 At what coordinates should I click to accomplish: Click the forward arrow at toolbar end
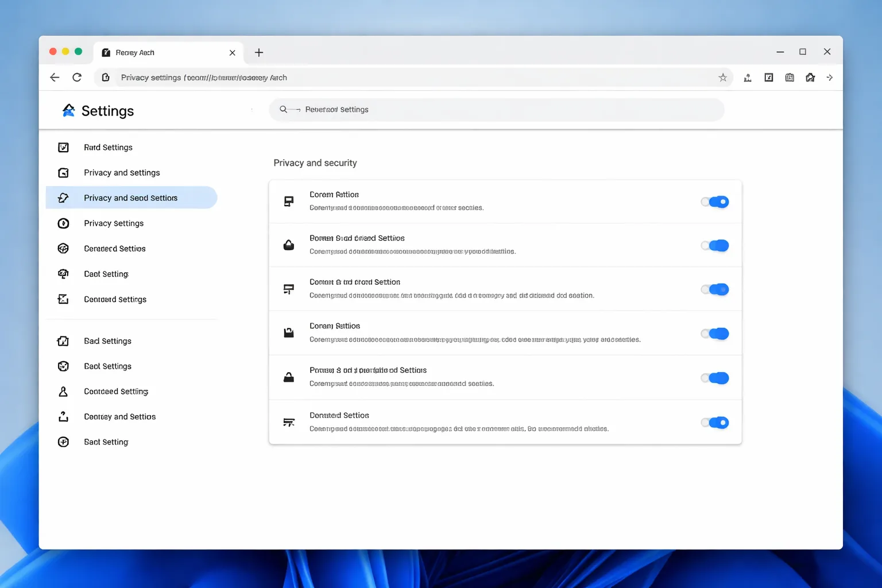tap(830, 78)
